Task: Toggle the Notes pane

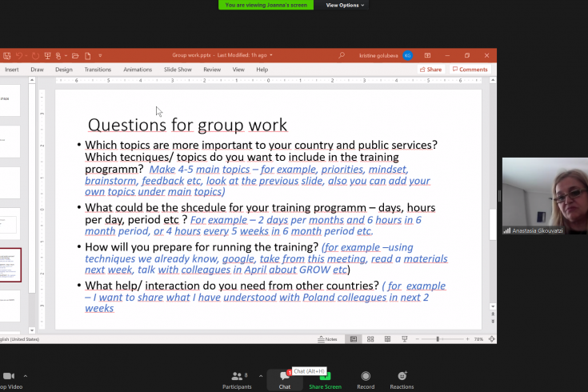Action: pos(327,339)
